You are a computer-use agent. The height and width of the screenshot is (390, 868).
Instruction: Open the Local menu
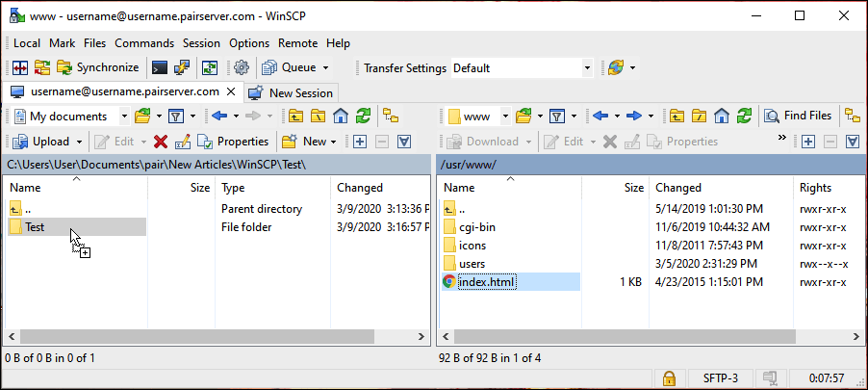27,43
